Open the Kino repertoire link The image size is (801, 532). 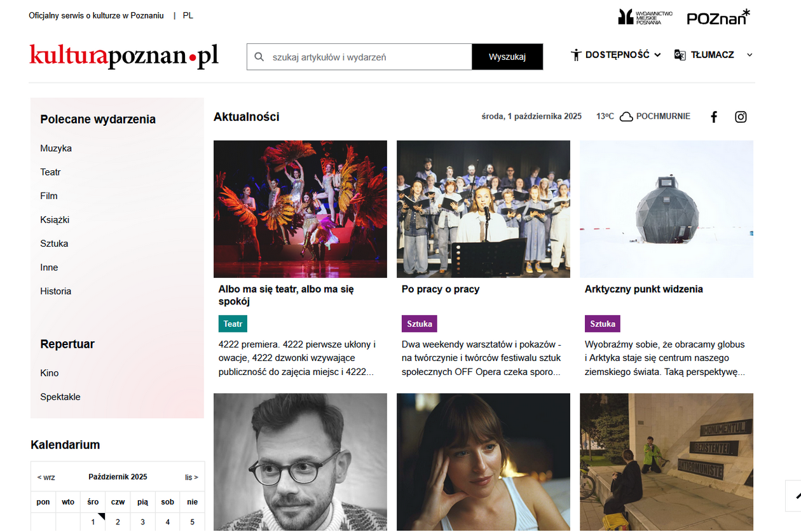pos(50,373)
